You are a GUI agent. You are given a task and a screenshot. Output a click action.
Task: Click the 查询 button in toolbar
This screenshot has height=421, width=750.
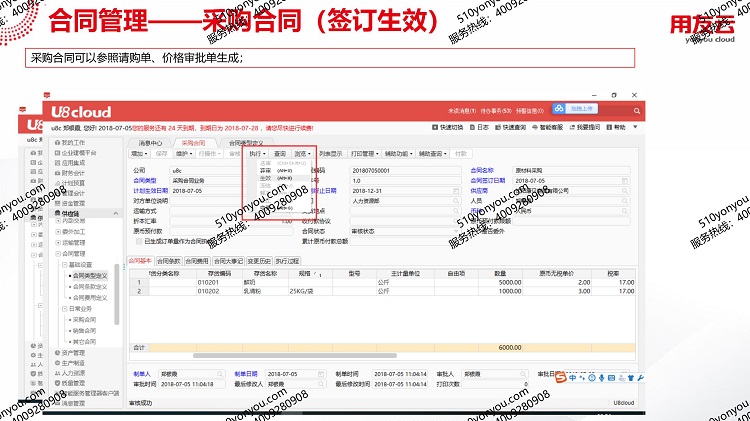(281, 154)
